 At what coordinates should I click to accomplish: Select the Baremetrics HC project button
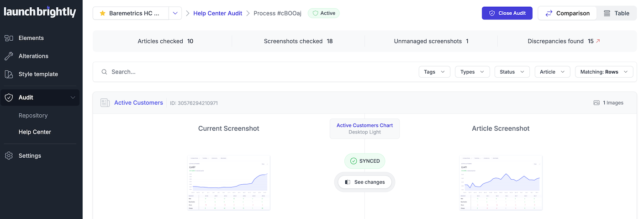point(131,13)
